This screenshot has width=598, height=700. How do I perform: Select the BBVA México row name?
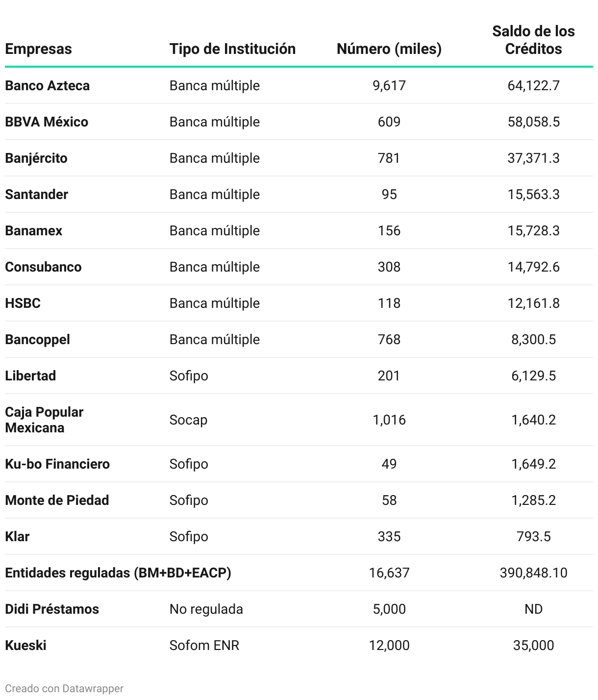click(47, 122)
